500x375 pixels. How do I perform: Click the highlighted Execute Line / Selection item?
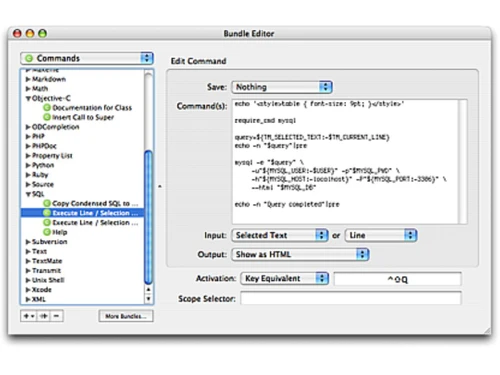click(82, 213)
